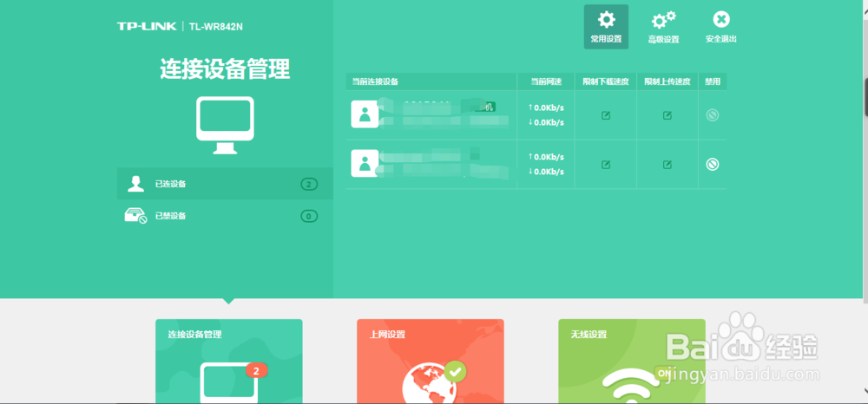
Task: Click the dimmed block icon for first device
Action: [713, 115]
